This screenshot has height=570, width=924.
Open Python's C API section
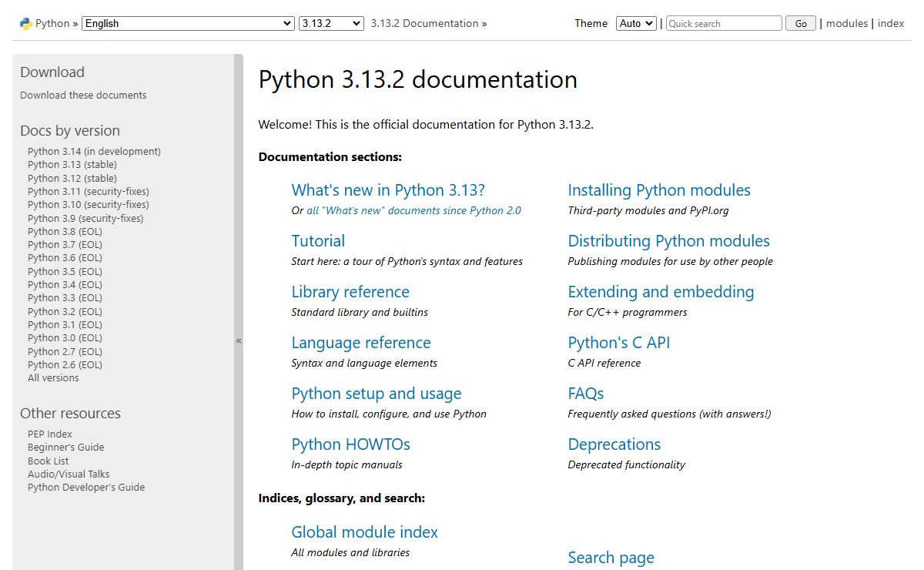[x=619, y=343]
